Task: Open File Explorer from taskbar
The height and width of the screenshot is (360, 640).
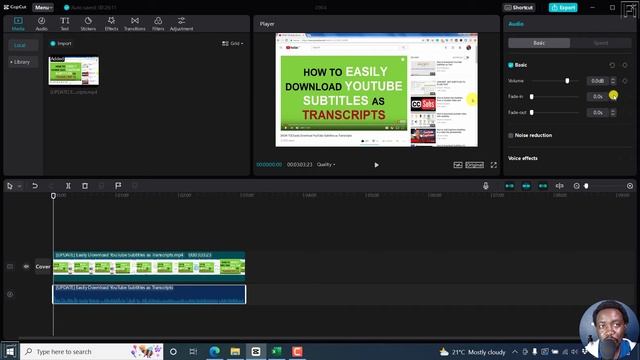Action: pyautogui.click(x=235, y=351)
